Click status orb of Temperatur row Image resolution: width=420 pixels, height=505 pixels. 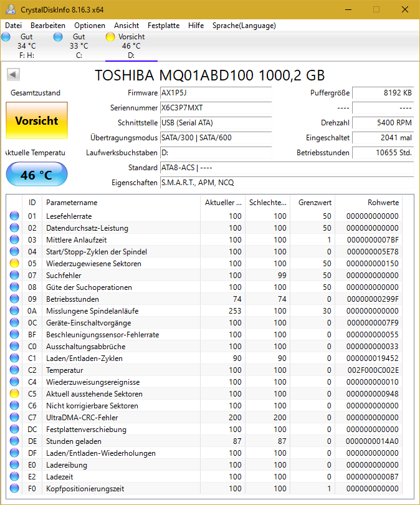pyautogui.click(x=14, y=370)
